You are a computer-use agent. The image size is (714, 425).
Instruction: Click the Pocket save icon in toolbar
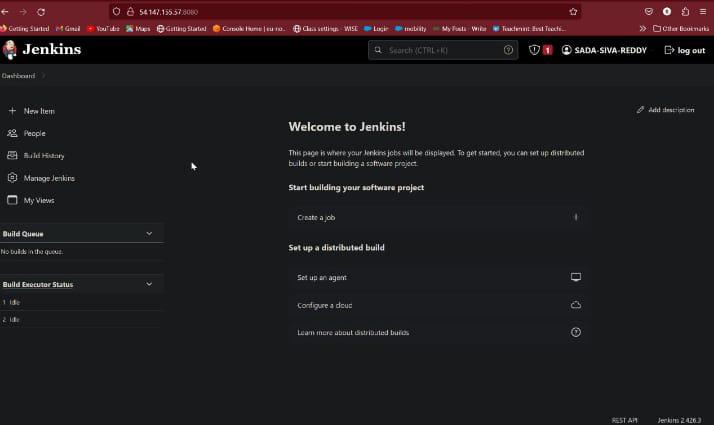point(649,12)
